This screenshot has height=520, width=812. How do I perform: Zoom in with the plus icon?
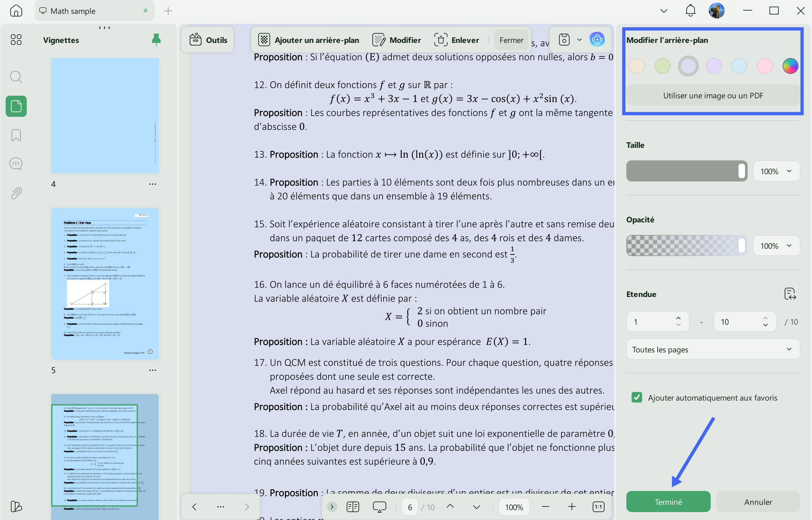pos(572,506)
